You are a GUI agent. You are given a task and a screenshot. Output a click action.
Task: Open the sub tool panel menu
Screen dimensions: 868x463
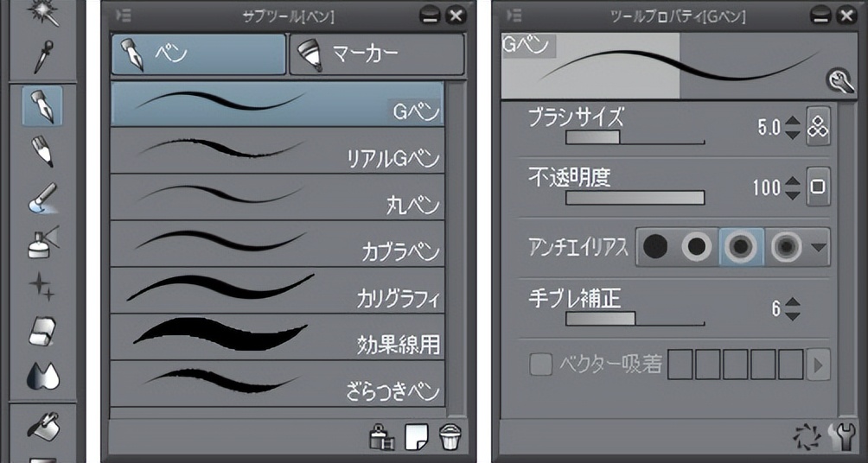pos(124,16)
